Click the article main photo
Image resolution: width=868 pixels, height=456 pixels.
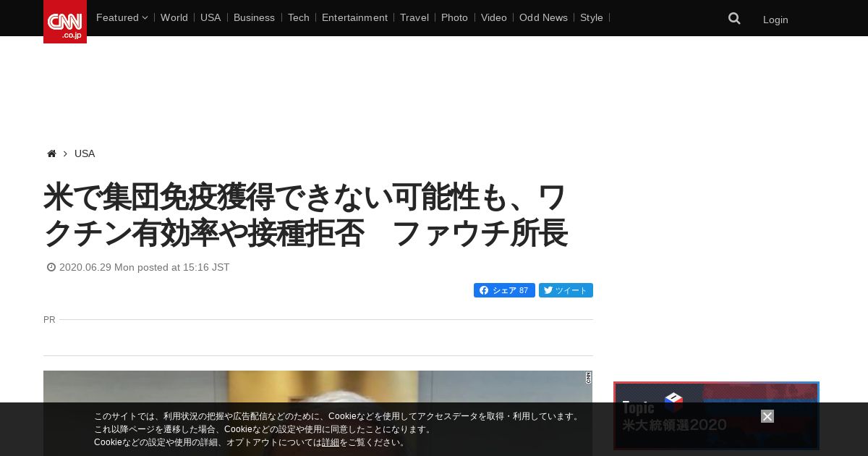click(318, 413)
